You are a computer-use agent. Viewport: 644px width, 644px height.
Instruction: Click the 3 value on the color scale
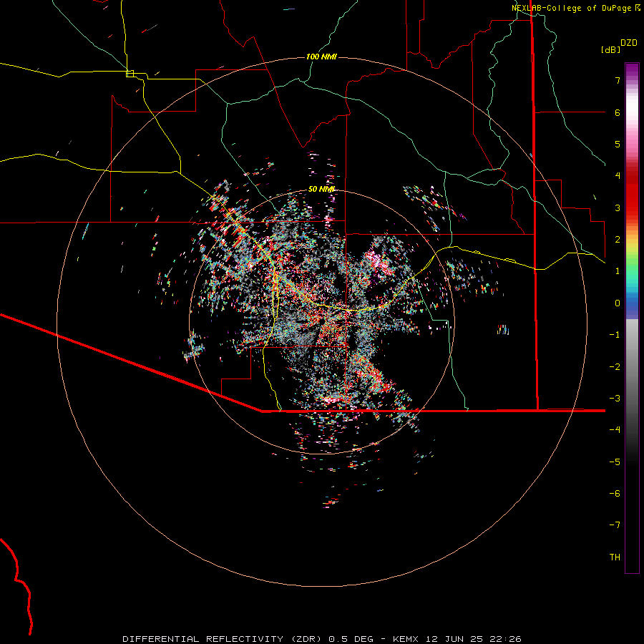(618, 208)
